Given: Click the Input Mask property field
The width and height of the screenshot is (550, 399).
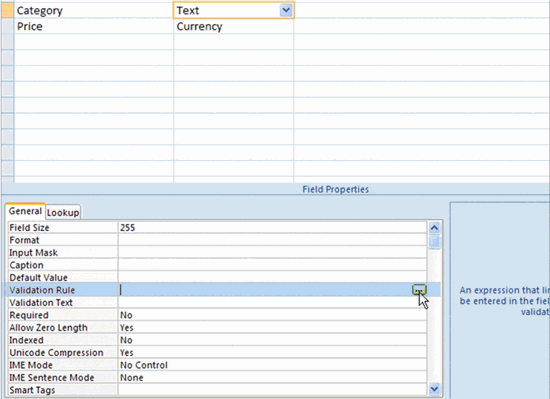Looking at the screenshot, I should point(273,252).
